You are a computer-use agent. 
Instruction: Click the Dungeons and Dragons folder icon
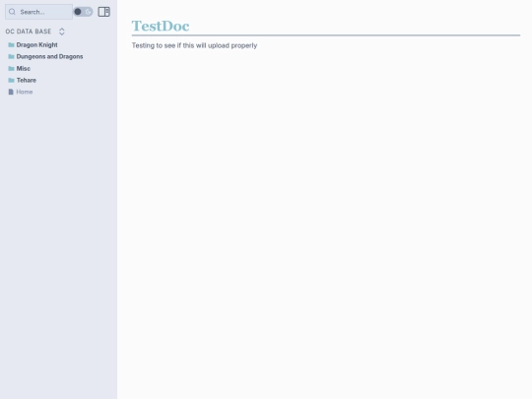tap(11, 57)
